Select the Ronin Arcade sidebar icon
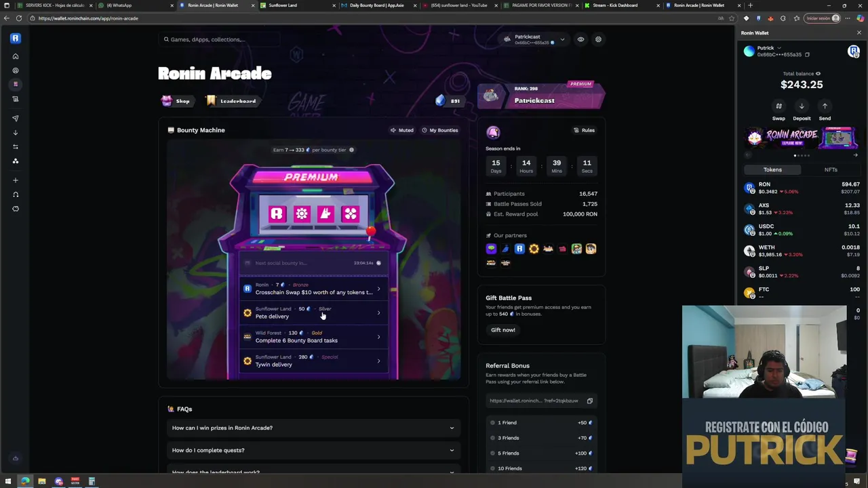 click(15, 84)
